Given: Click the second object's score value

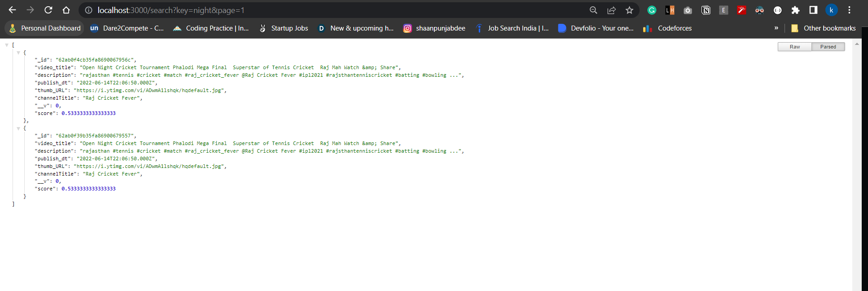Looking at the screenshot, I should tap(88, 189).
